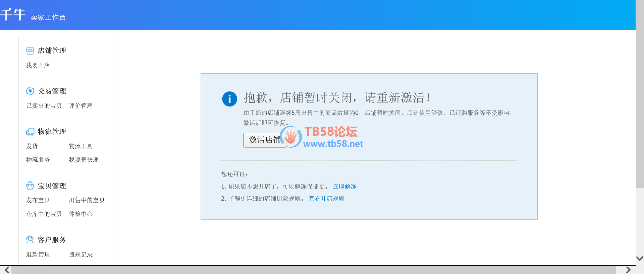This screenshot has height=274, width=644.
Task: Click 物流管理 section heading
Action: tap(52, 132)
